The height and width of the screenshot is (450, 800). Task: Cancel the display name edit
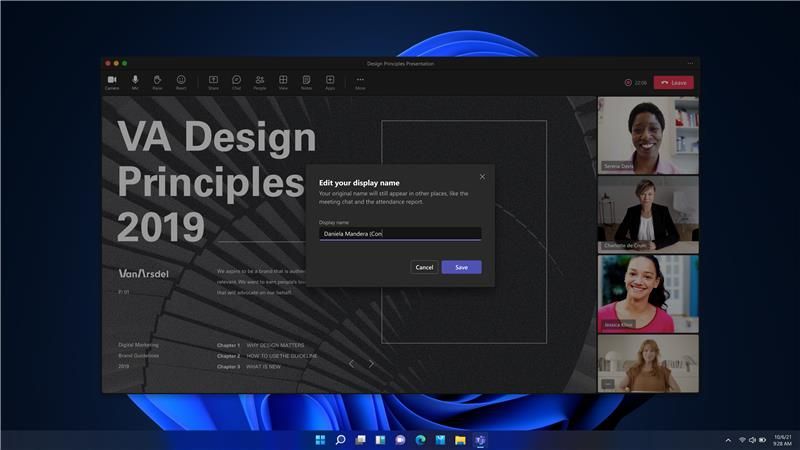coord(424,267)
